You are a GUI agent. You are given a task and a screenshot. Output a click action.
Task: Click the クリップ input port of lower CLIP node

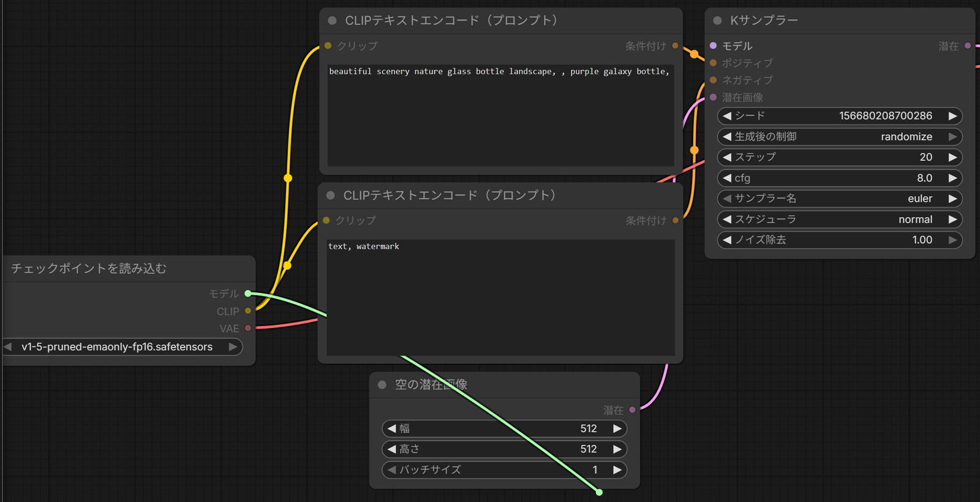326,220
